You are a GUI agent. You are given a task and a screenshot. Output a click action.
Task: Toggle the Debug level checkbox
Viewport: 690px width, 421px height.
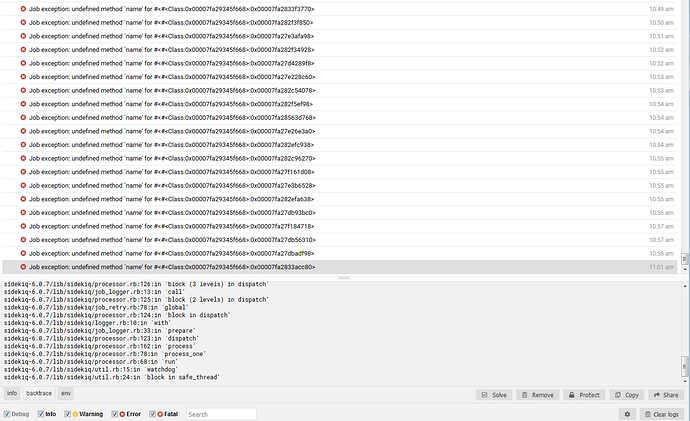click(7, 414)
